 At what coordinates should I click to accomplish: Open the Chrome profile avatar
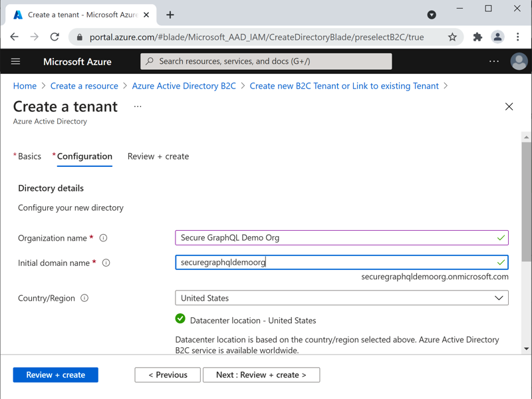coord(497,37)
